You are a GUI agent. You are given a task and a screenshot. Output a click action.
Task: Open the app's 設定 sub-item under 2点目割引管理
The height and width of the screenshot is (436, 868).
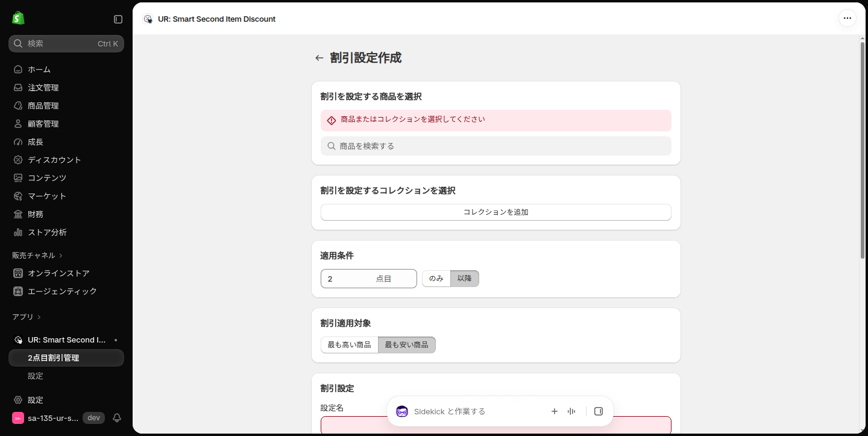click(66, 376)
